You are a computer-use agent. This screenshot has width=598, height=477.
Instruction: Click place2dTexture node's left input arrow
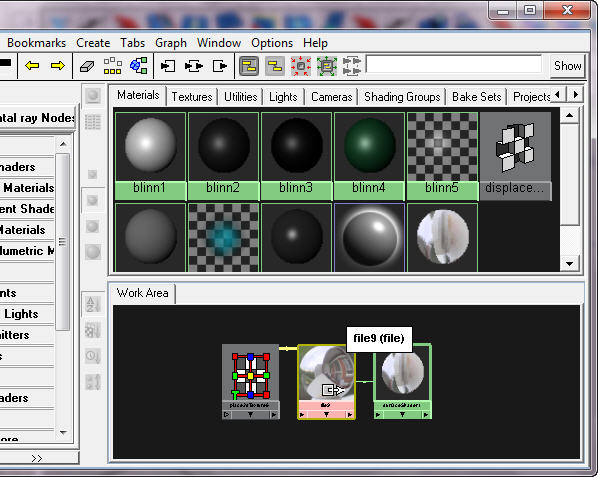tap(227, 415)
